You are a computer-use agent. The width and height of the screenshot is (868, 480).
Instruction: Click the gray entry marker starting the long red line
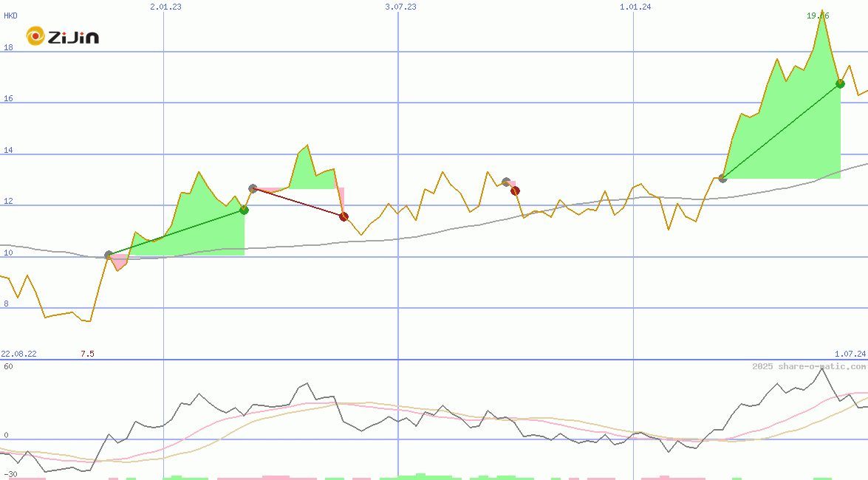pos(253,189)
